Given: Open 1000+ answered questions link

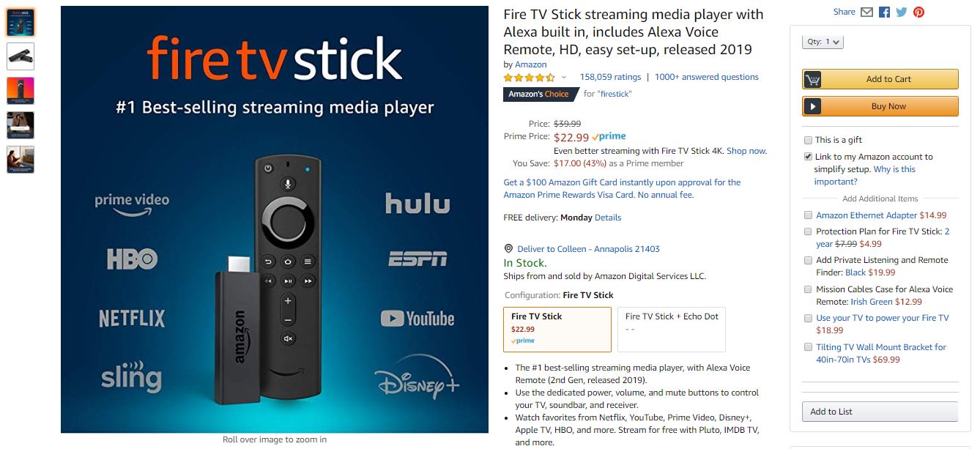Looking at the screenshot, I should point(707,77).
